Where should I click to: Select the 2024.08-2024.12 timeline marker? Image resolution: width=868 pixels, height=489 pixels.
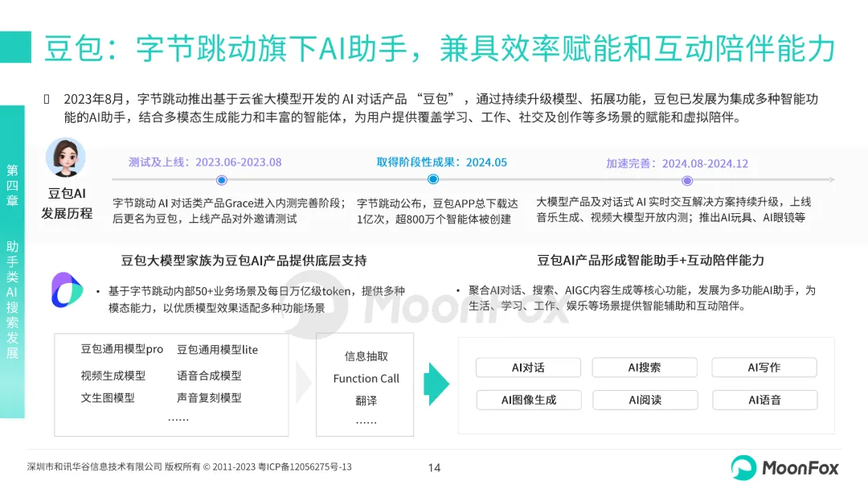687,180
